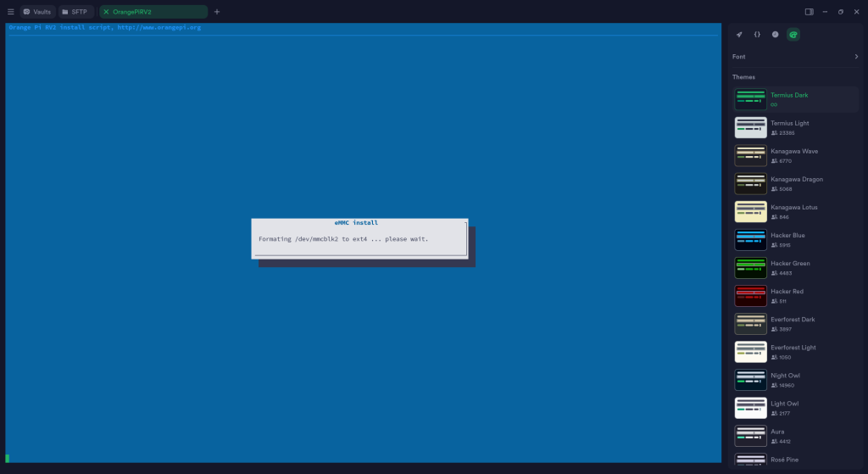Close the OrangePiRV2 terminal tab
The image size is (868, 474).
pyautogui.click(x=106, y=12)
